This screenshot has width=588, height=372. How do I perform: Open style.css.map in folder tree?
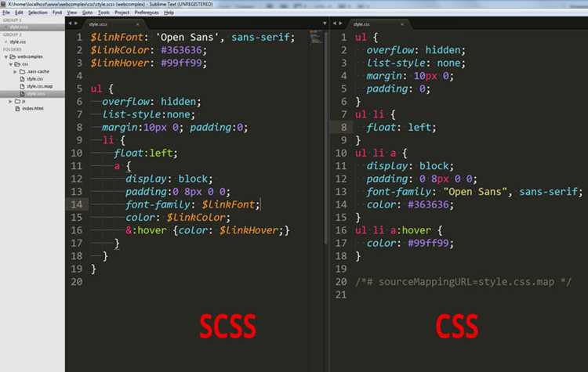point(40,86)
